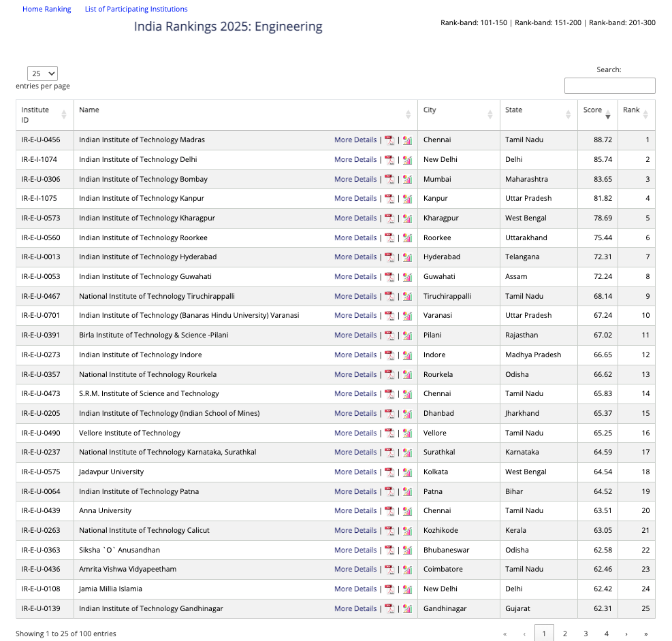Select score value 62.58
Image resolution: width=672 pixels, height=641 pixels.
click(603, 550)
